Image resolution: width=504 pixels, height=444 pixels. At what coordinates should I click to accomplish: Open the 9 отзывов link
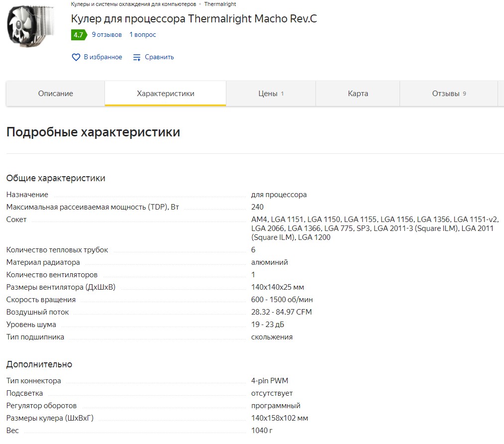(x=106, y=35)
